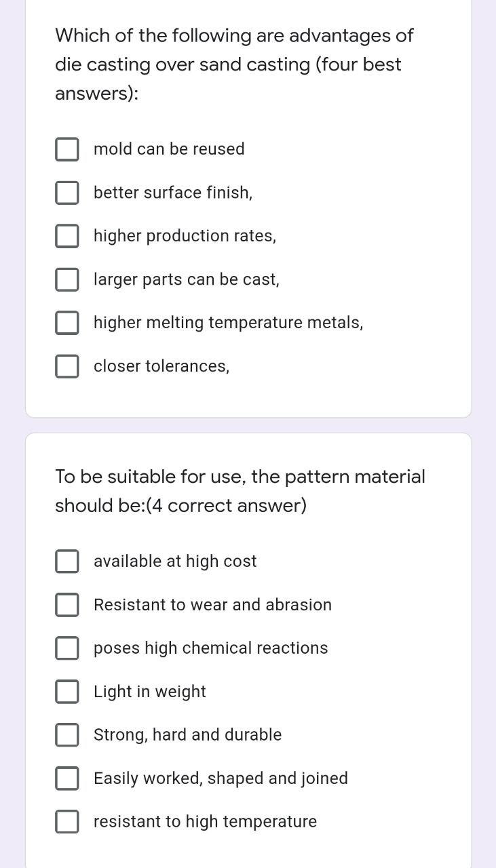Screen dimensions: 496x868
Task: Select "better surface finish" checkbox
Action: (66, 192)
